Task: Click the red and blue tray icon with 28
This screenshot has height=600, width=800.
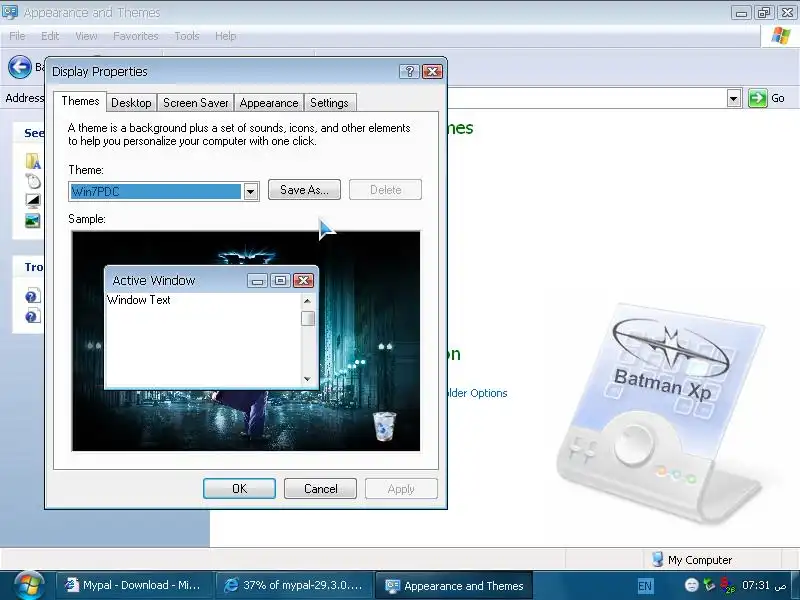Action: tap(727, 585)
